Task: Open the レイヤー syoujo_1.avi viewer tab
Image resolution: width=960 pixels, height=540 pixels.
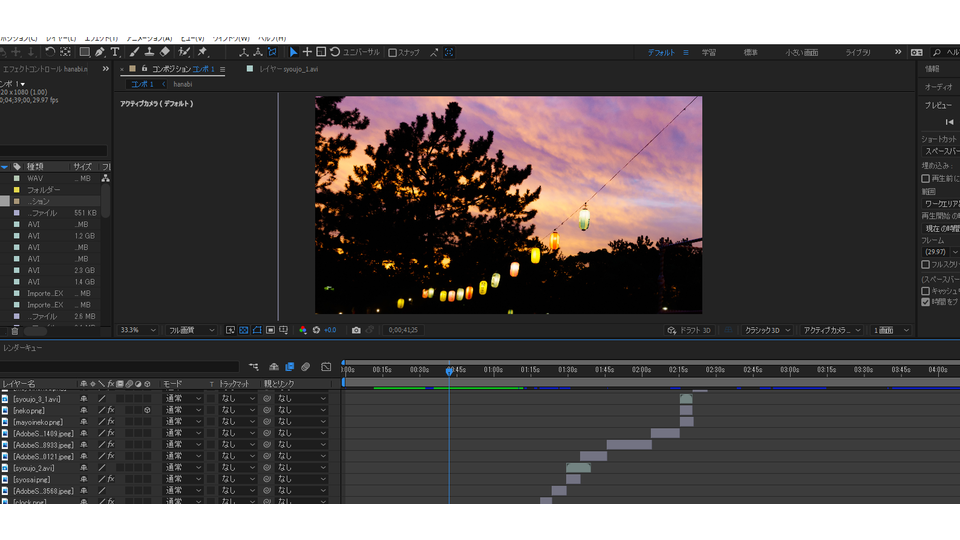Action: pyautogui.click(x=288, y=69)
